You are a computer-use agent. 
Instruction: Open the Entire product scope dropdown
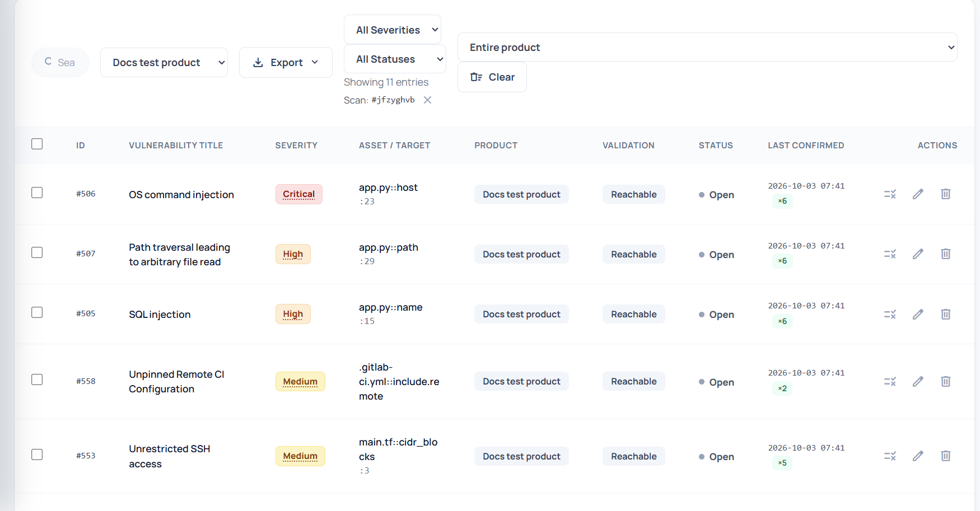707,47
